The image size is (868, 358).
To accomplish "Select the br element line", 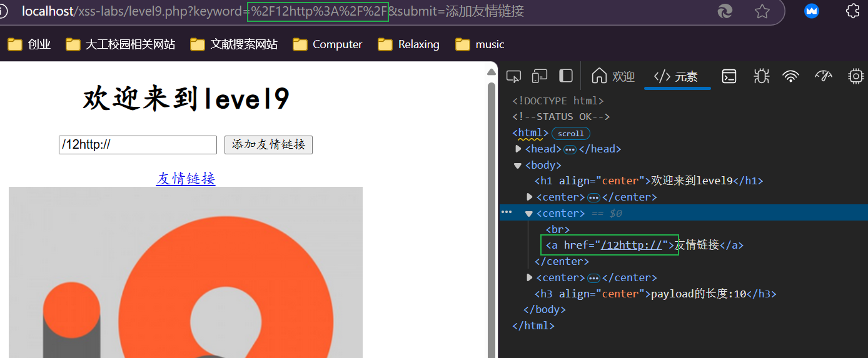I will (557, 229).
